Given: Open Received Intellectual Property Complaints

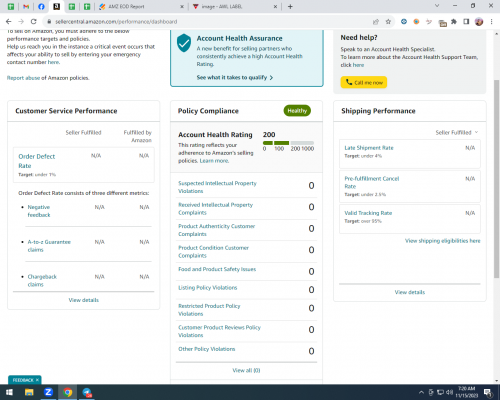Looking at the screenshot, I should point(215,209).
